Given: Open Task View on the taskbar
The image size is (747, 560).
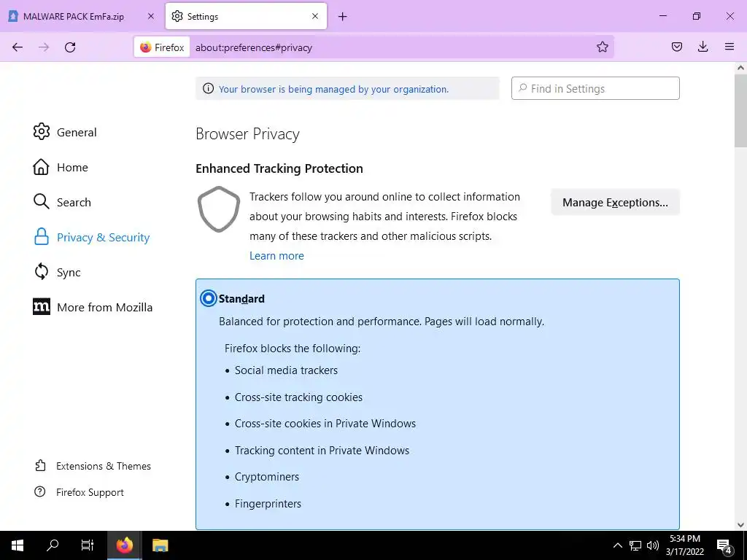Looking at the screenshot, I should point(88,545).
